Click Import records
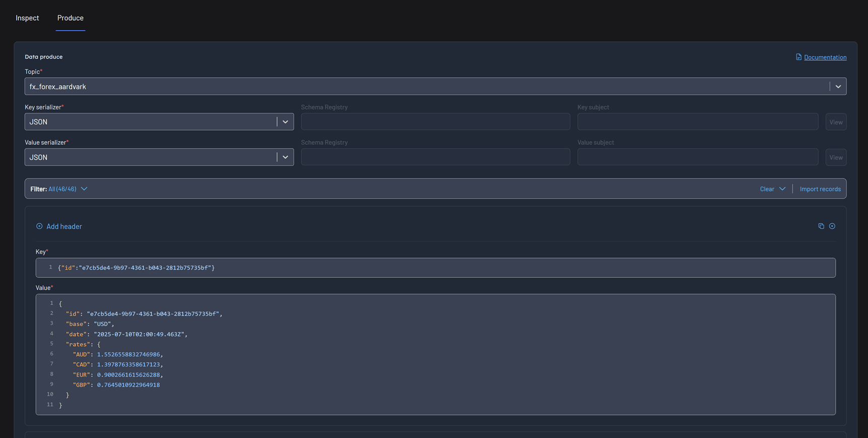868x438 pixels. (x=820, y=189)
